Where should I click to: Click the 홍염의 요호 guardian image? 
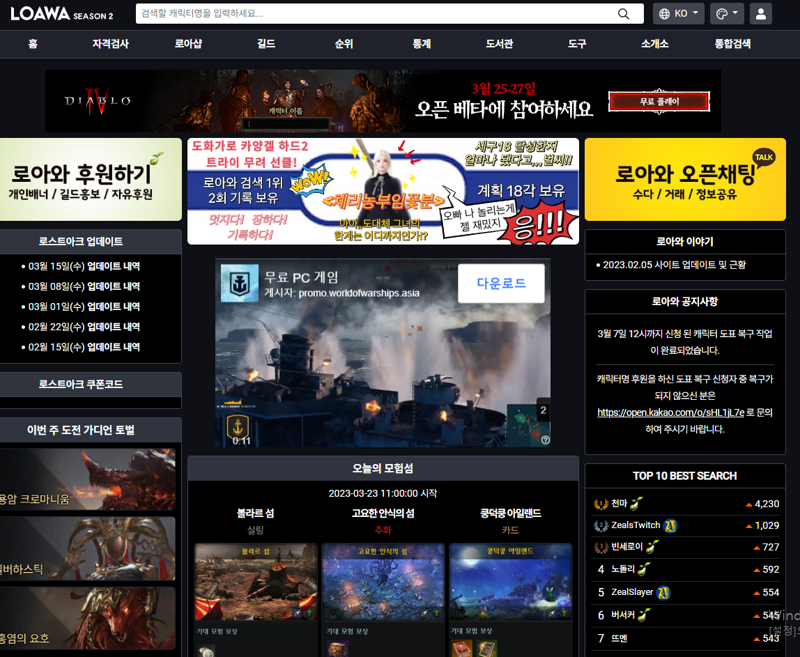point(88,618)
